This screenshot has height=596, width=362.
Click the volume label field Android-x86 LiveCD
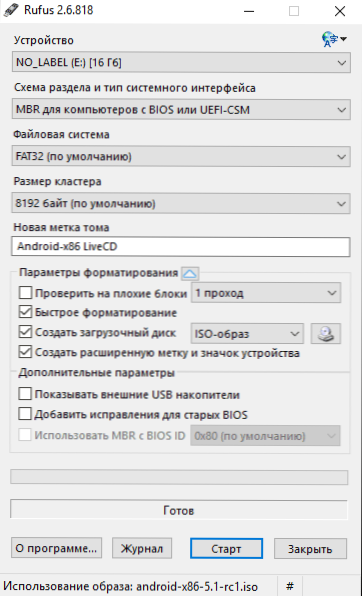(x=181, y=247)
